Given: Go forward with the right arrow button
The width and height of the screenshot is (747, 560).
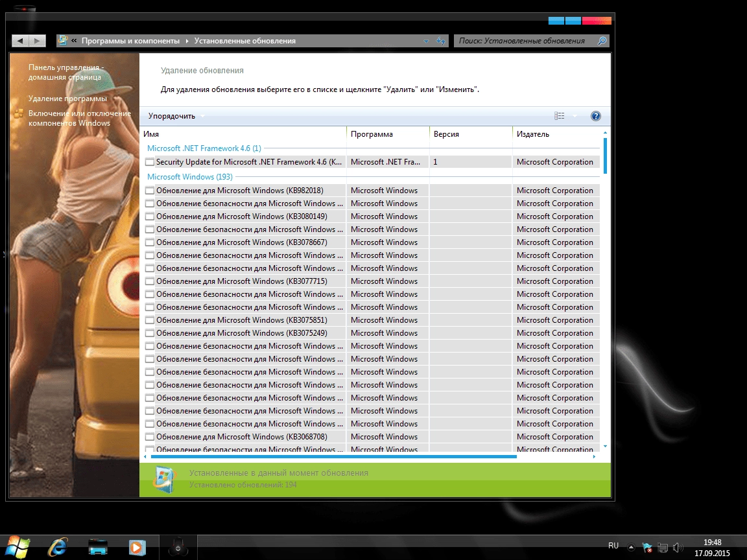Looking at the screenshot, I should pyautogui.click(x=37, y=41).
